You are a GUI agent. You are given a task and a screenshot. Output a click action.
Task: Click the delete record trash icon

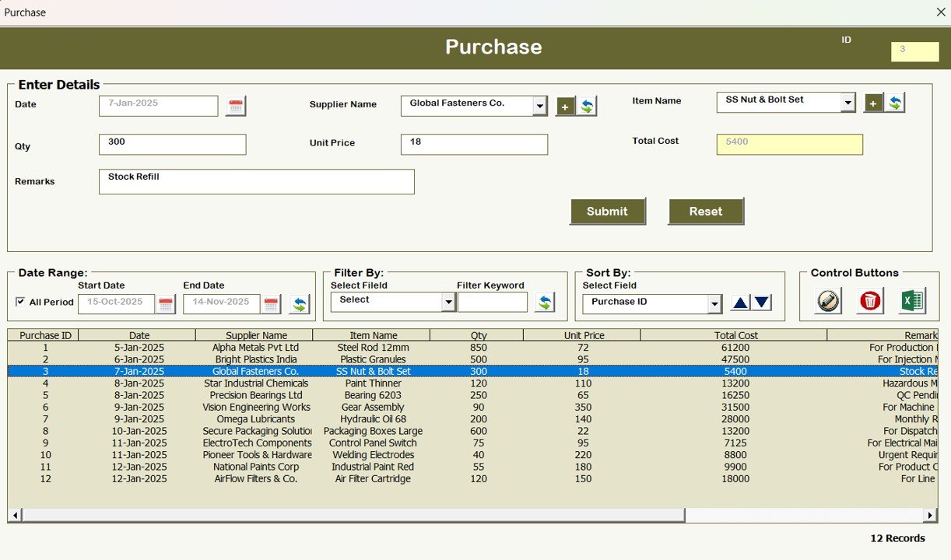869,300
